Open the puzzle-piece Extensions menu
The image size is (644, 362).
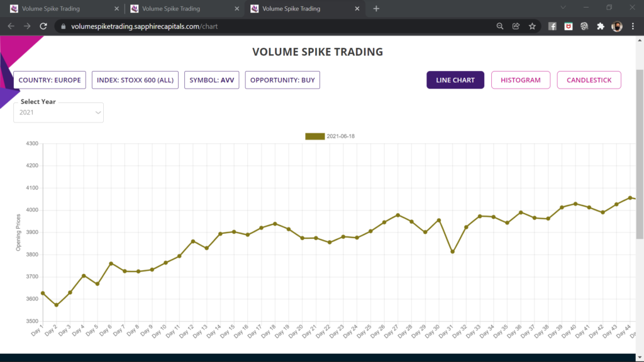(601, 26)
